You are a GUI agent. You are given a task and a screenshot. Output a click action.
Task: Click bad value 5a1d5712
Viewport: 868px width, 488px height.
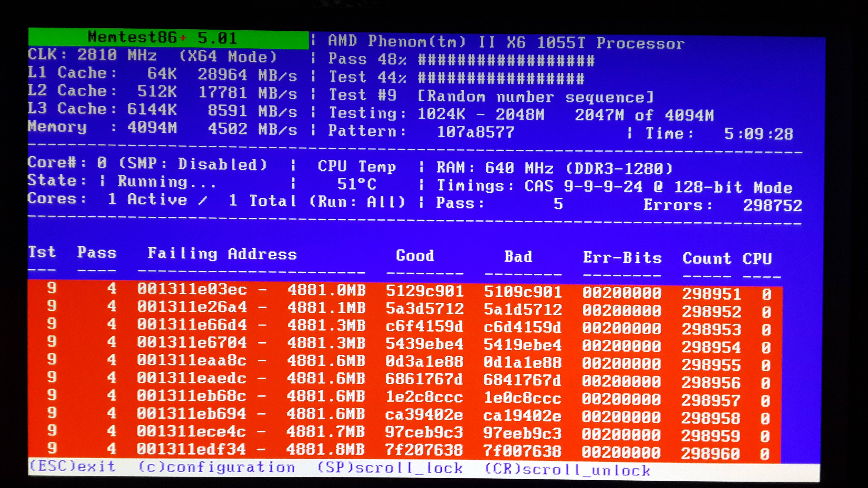tap(523, 310)
